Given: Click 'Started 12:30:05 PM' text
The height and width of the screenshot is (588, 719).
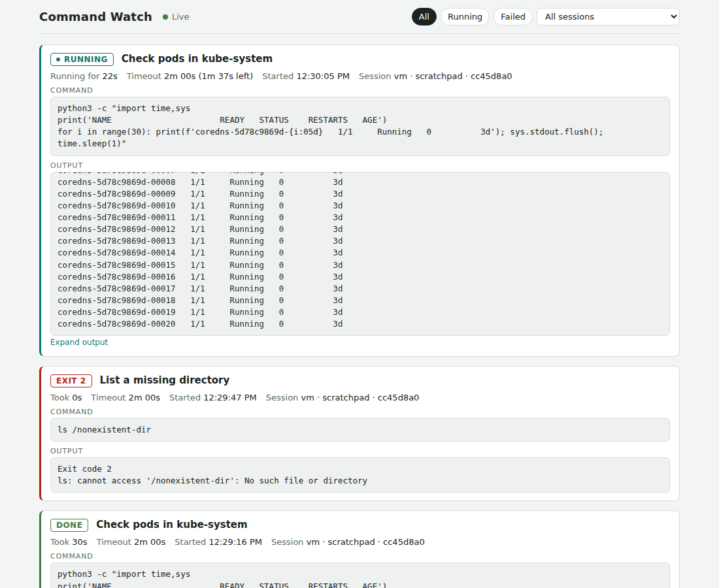Looking at the screenshot, I should click(306, 76).
